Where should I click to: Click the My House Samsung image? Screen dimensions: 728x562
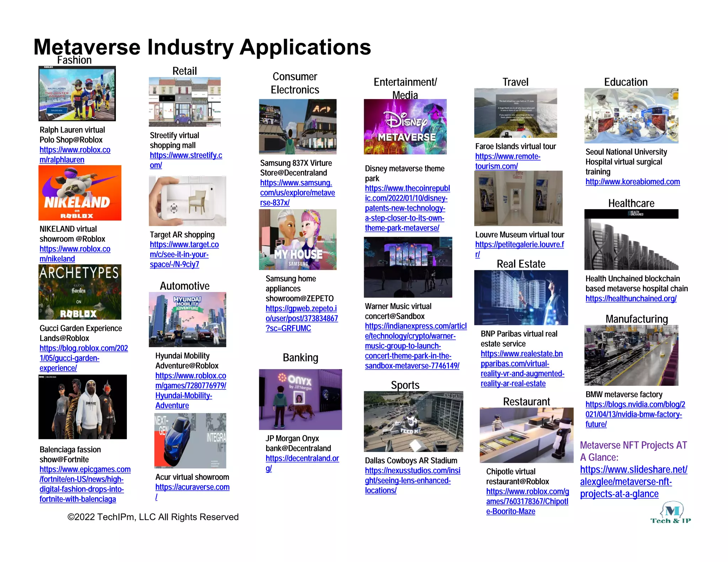pos(298,239)
